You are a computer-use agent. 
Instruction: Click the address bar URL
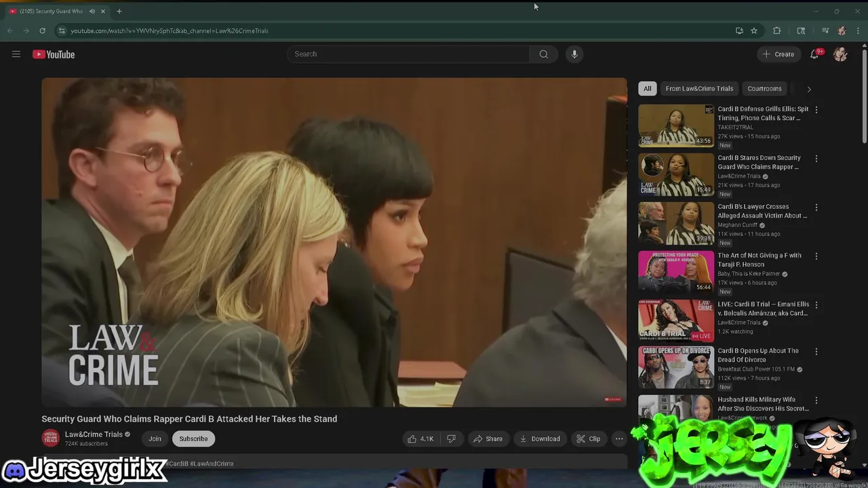point(170,30)
